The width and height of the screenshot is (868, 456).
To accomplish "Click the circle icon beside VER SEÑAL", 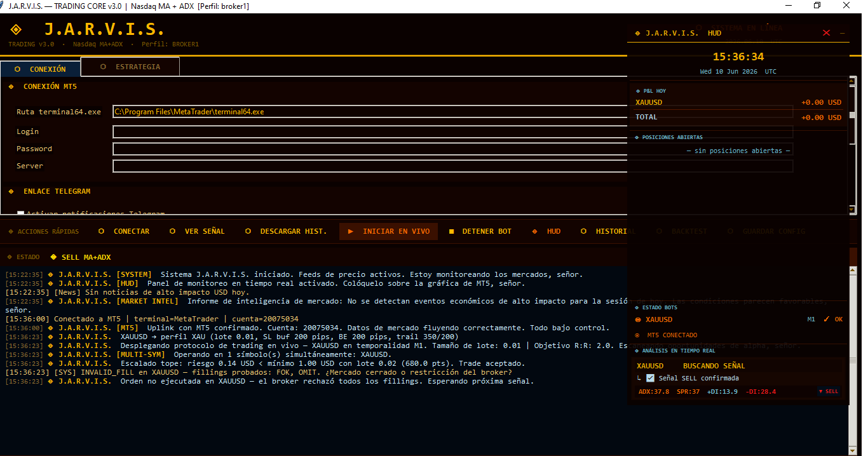I will [172, 231].
